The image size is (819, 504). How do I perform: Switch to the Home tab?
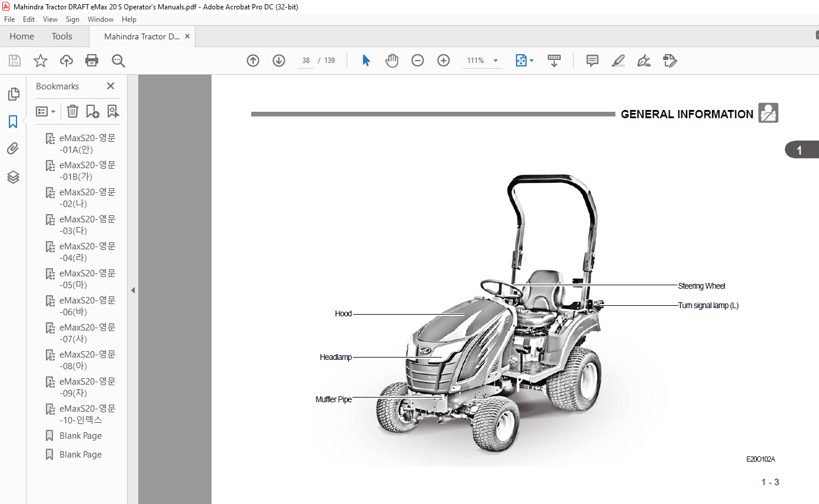point(22,36)
